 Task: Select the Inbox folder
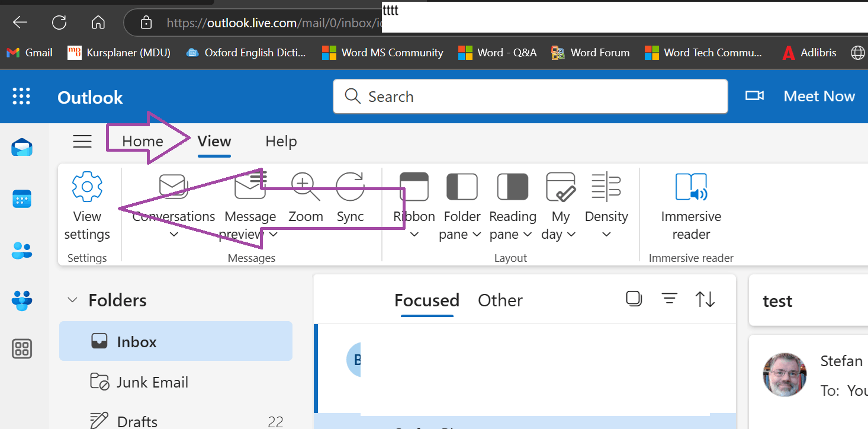[x=176, y=341]
